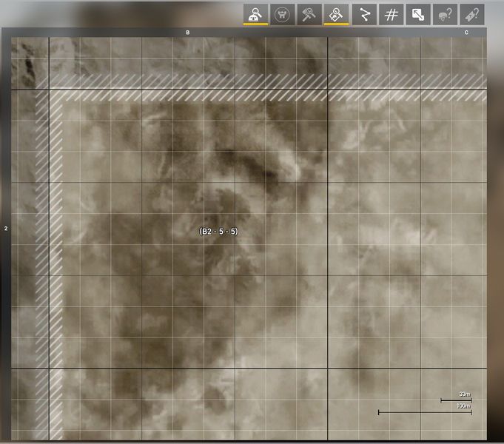Open the helmet question mark help icon
504x444 pixels.
coord(446,15)
